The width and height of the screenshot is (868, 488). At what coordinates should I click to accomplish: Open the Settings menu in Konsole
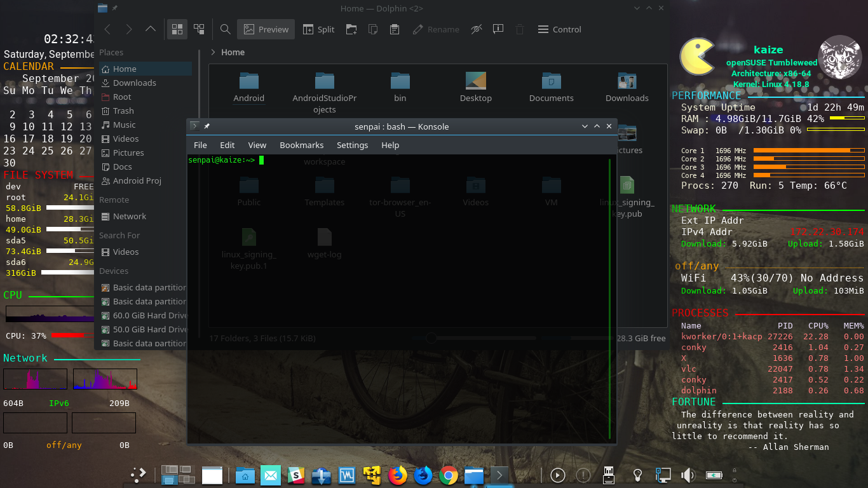(352, 145)
